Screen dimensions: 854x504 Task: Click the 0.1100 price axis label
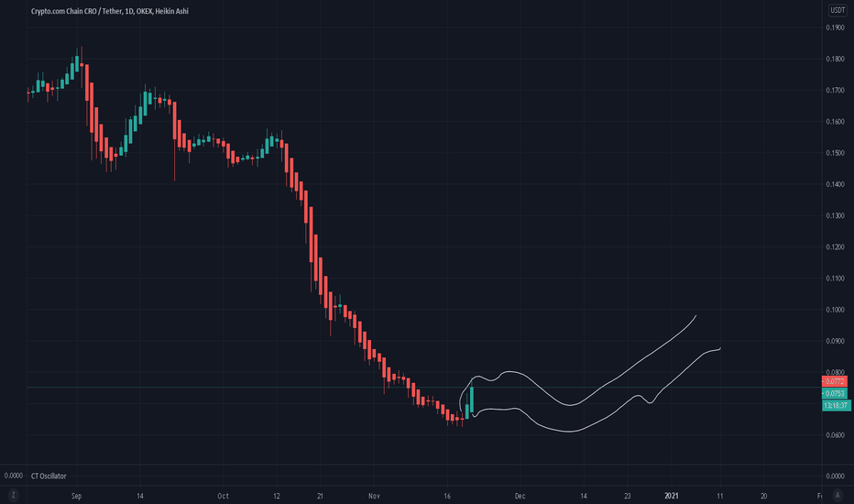[x=835, y=279]
